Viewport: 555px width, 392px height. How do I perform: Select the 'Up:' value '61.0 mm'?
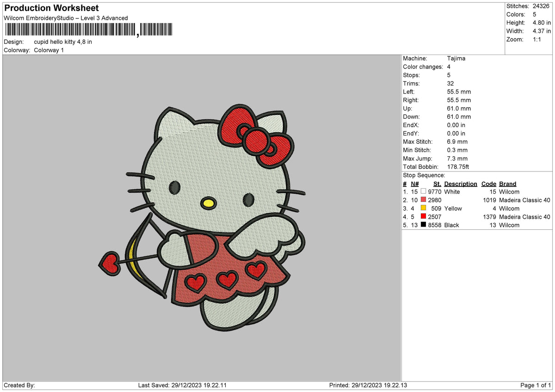pyautogui.click(x=459, y=108)
